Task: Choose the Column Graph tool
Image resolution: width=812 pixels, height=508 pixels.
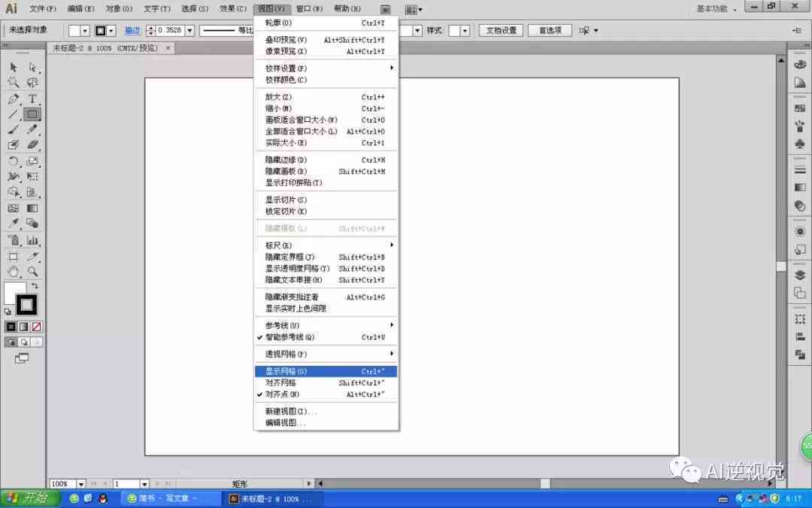Action: (x=32, y=240)
